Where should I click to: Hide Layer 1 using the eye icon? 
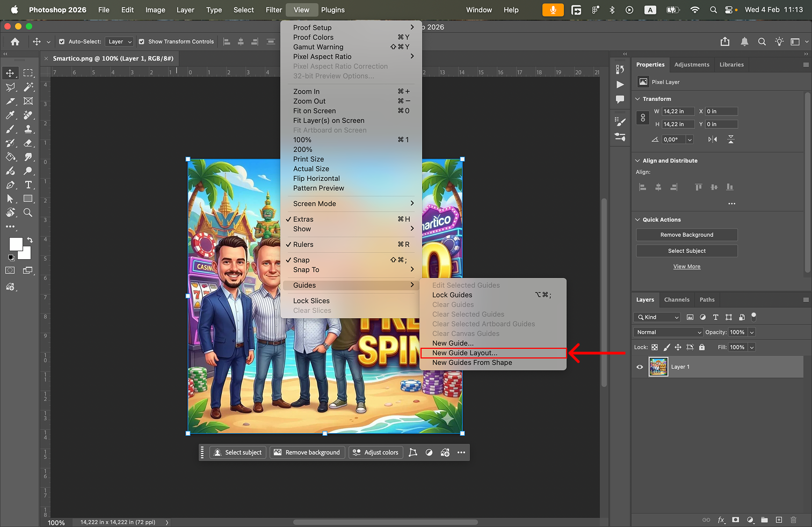click(640, 367)
